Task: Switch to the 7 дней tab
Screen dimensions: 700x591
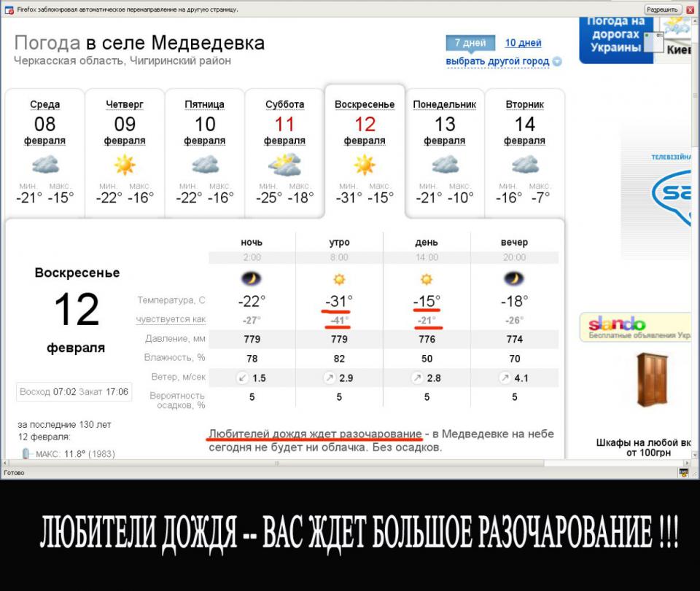Action: pos(470,43)
